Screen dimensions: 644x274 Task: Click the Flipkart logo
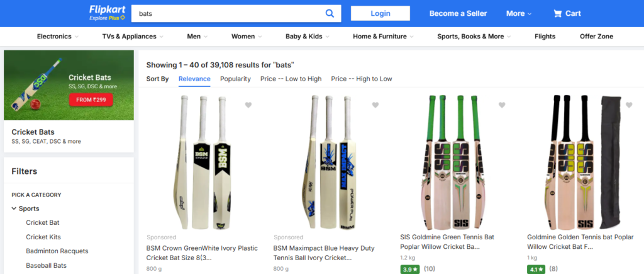107,9
